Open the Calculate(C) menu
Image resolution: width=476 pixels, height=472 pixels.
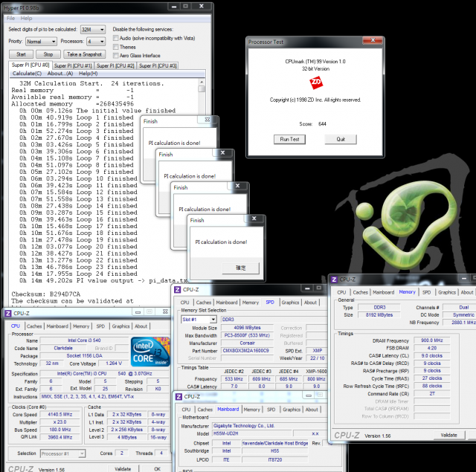coord(27,74)
